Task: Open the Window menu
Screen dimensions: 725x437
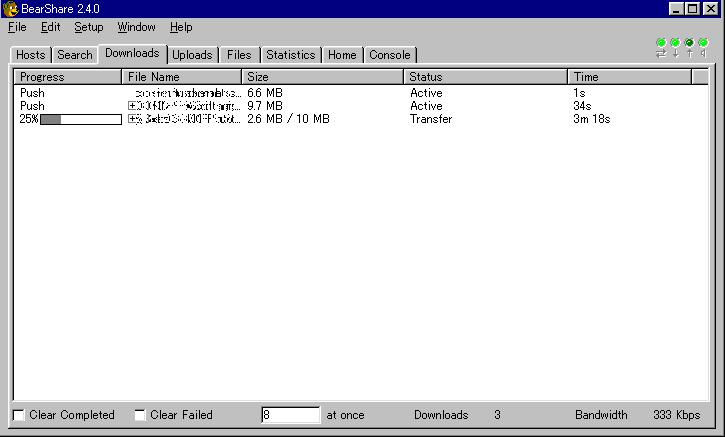Action: click(136, 27)
